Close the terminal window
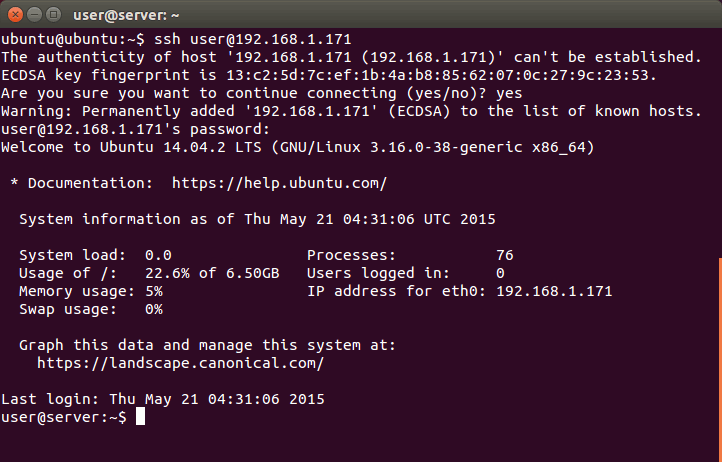This screenshot has height=462, width=722. click(13, 14)
